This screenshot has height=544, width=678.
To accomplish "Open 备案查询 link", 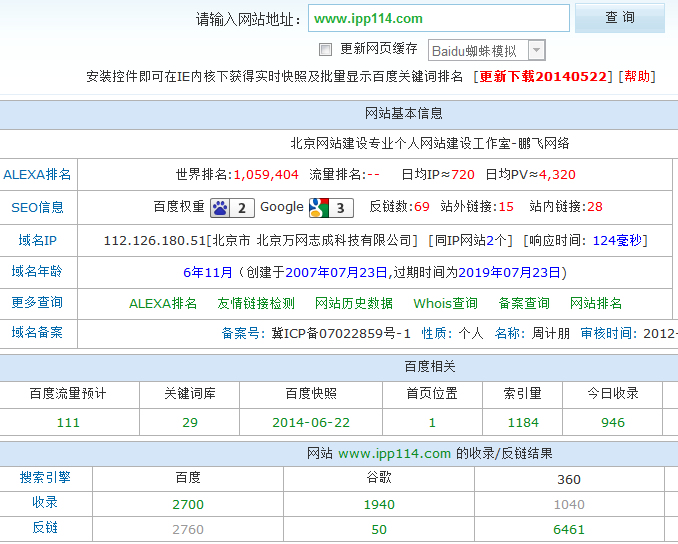I will [524, 304].
